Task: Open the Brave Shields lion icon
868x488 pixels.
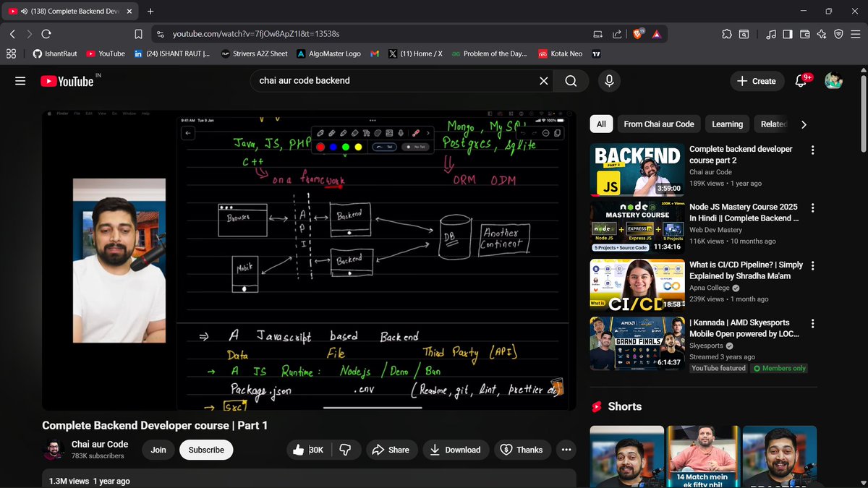Action: click(639, 34)
